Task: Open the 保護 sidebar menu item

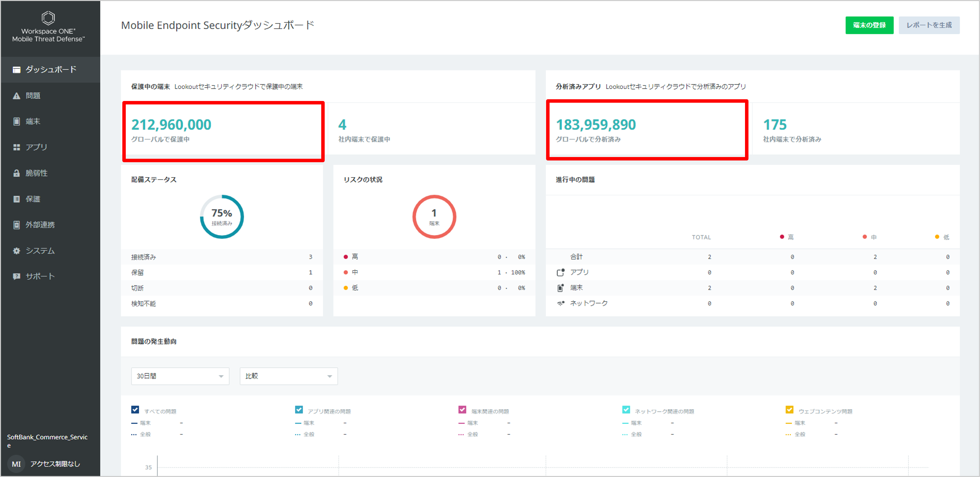Action: coord(33,199)
